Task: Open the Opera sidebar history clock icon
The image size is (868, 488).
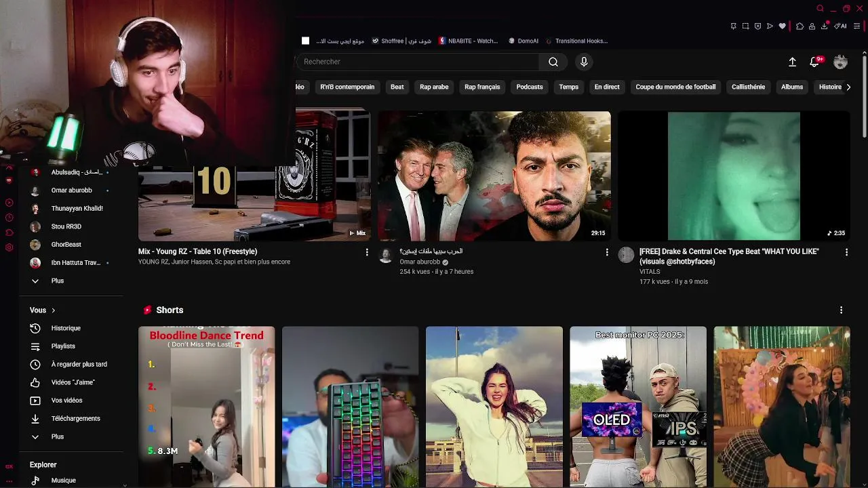Action: [9, 218]
